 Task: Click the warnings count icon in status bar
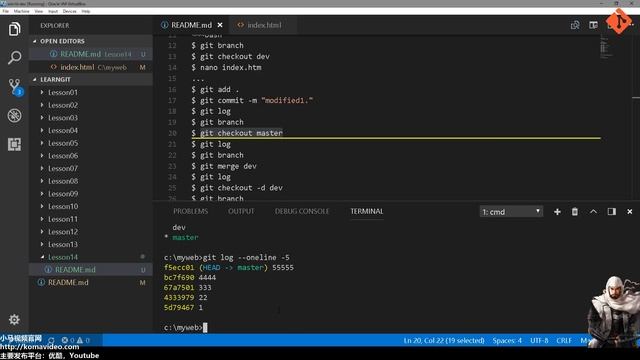coord(80,340)
